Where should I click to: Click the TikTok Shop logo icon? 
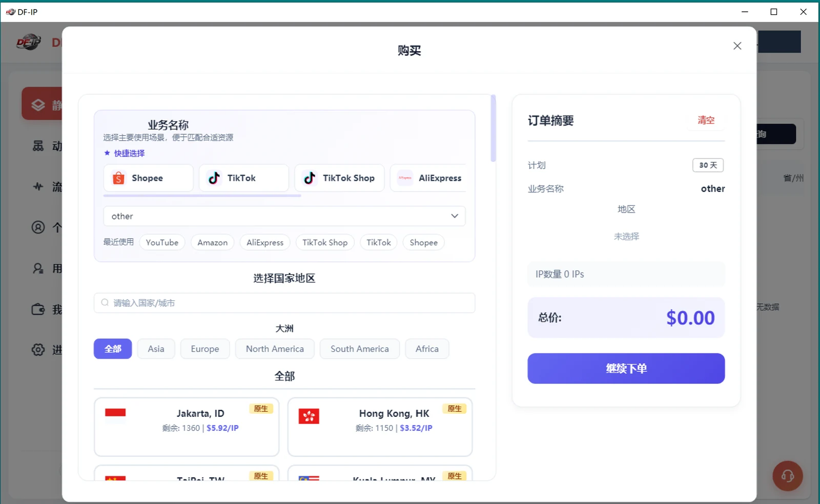[x=310, y=178]
